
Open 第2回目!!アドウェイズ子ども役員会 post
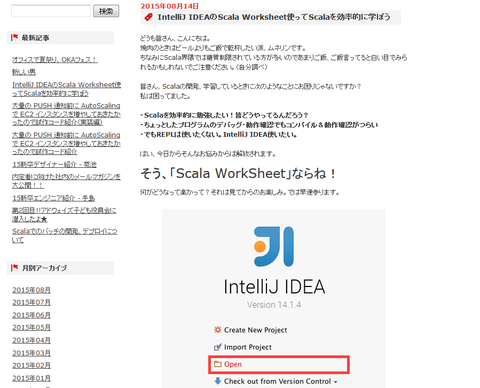click(64, 215)
